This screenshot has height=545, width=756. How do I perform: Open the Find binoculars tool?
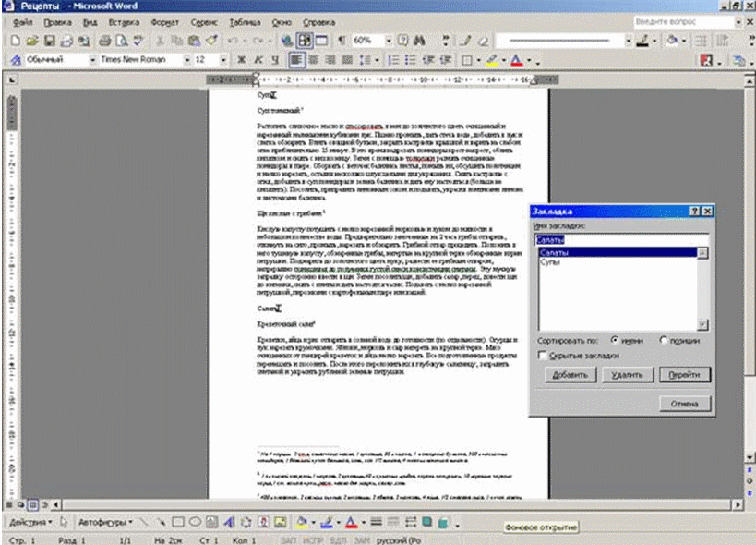419,41
